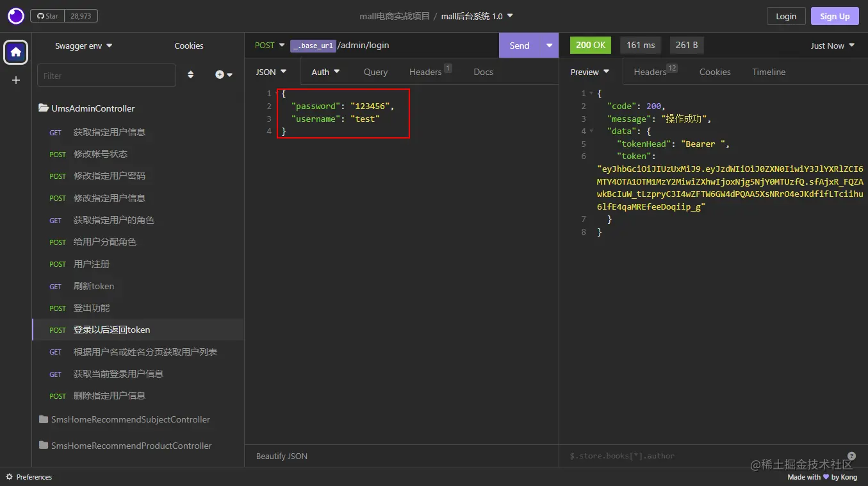Collapse the UmsAdminController folder

(x=86, y=108)
